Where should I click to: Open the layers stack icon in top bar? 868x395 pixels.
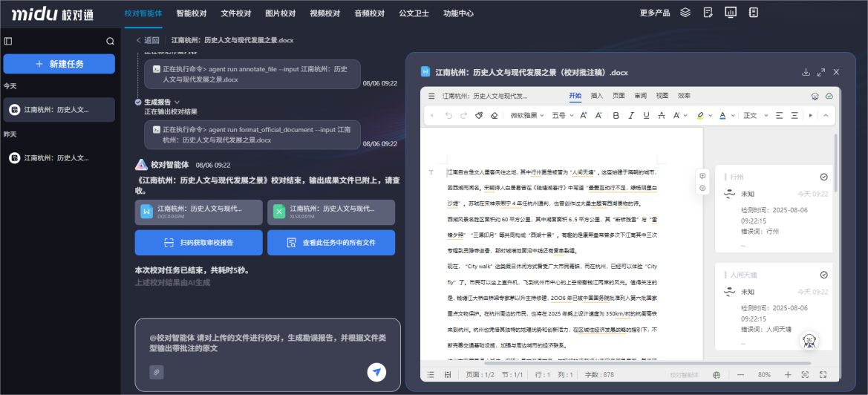[x=685, y=12]
